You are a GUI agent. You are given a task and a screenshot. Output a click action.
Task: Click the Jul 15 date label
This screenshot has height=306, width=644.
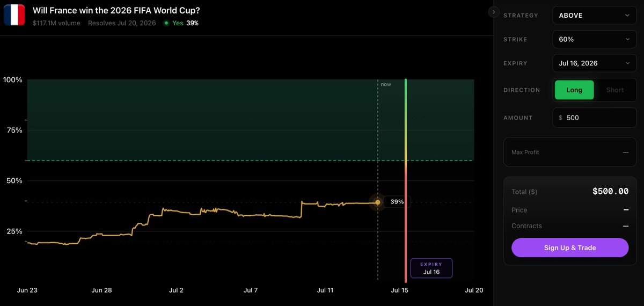click(x=400, y=290)
